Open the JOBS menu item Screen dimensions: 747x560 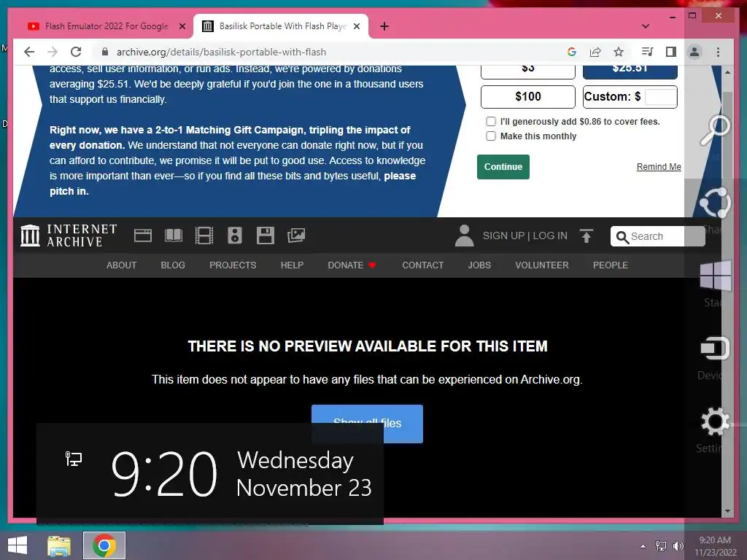(479, 265)
